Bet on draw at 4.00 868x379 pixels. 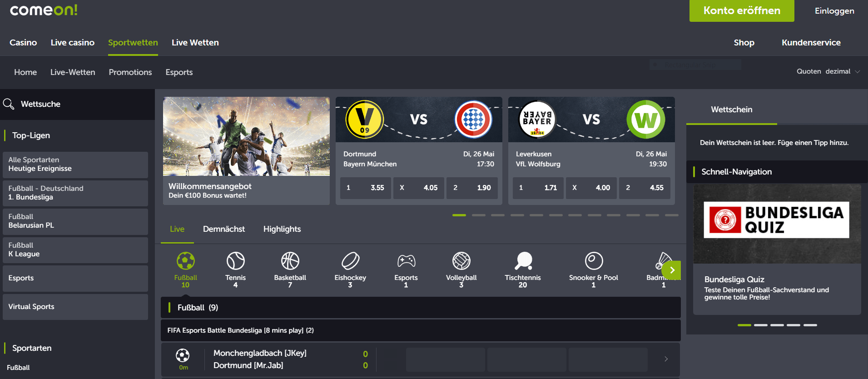point(591,188)
